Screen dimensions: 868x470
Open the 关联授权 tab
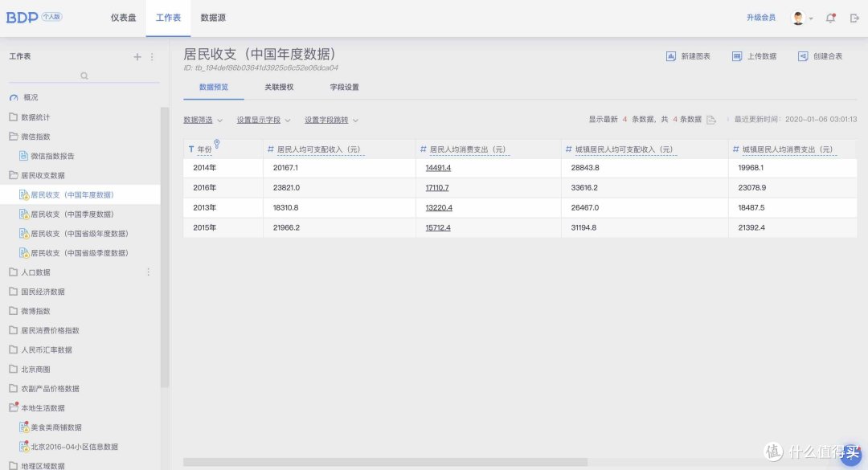click(x=279, y=88)
